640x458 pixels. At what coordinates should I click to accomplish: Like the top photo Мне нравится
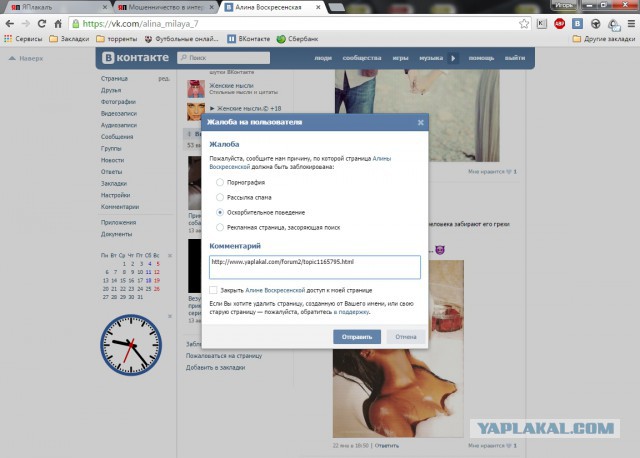coord(492,172)
